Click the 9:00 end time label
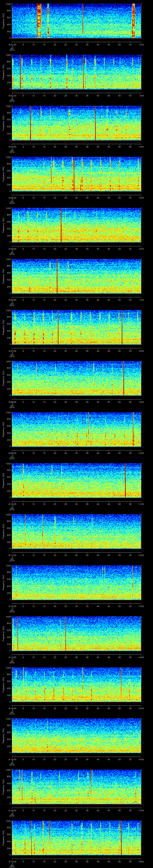This screenshot has width=153, height=868. click(141, 402)
